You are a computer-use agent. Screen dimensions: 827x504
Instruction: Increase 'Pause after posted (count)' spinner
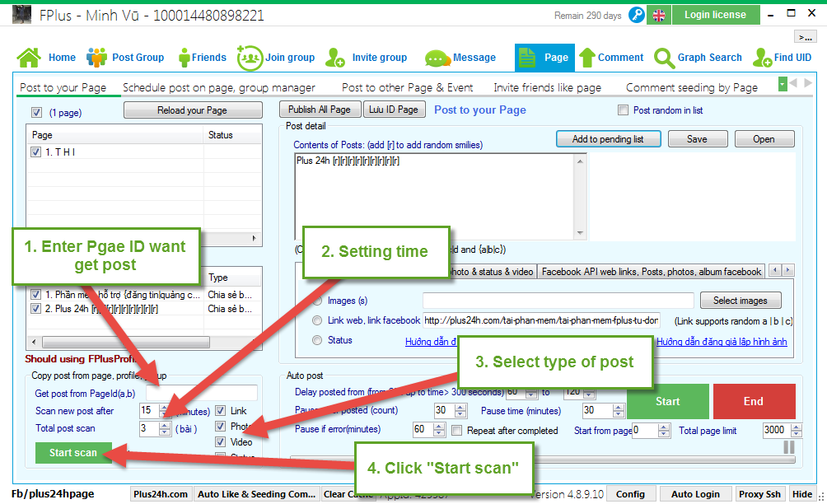click(460, 407)
